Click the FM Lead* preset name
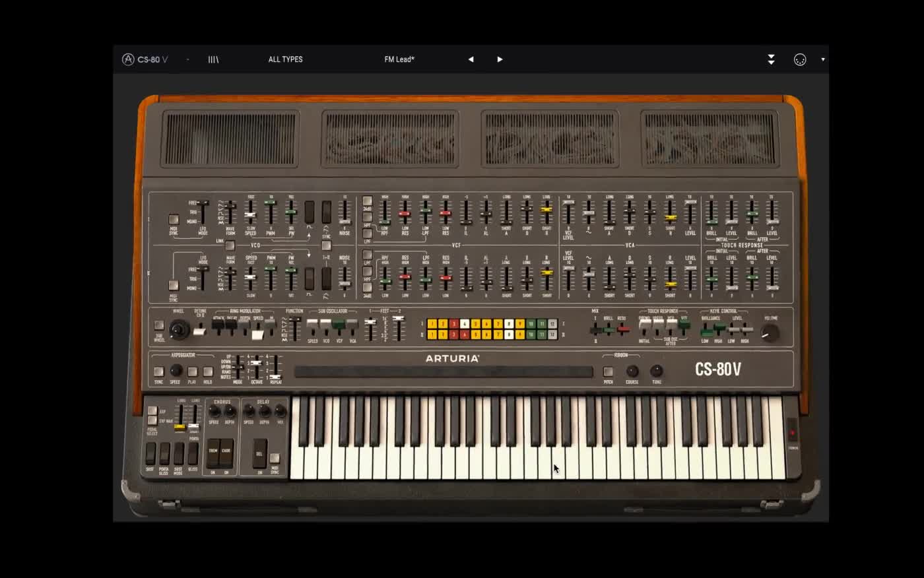The width and height of the screenshot is (924, 578). 399,59
